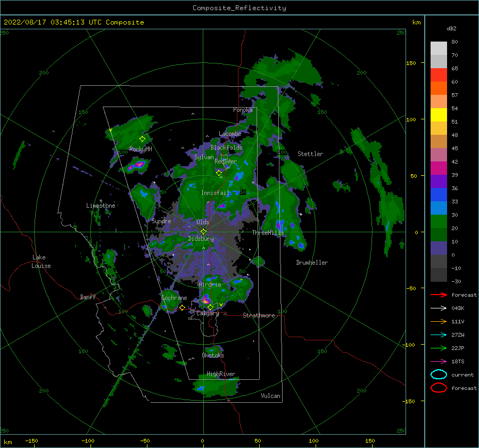Click the yellow diamond marker above Calgary label
Viewport: 479px width, 448px height.
(210, 307)
